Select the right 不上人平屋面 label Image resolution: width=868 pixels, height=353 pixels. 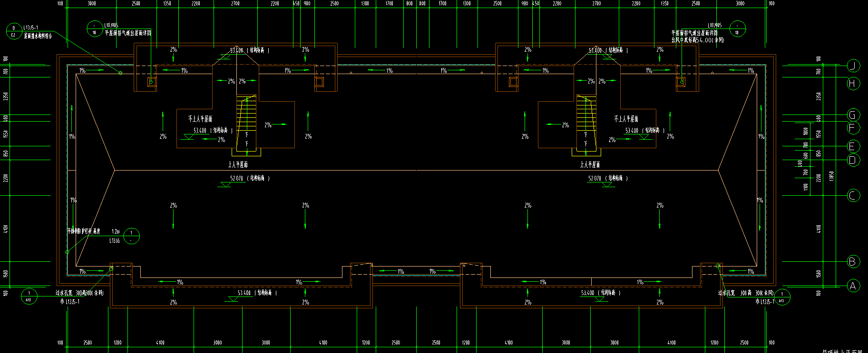click(626, 119)
